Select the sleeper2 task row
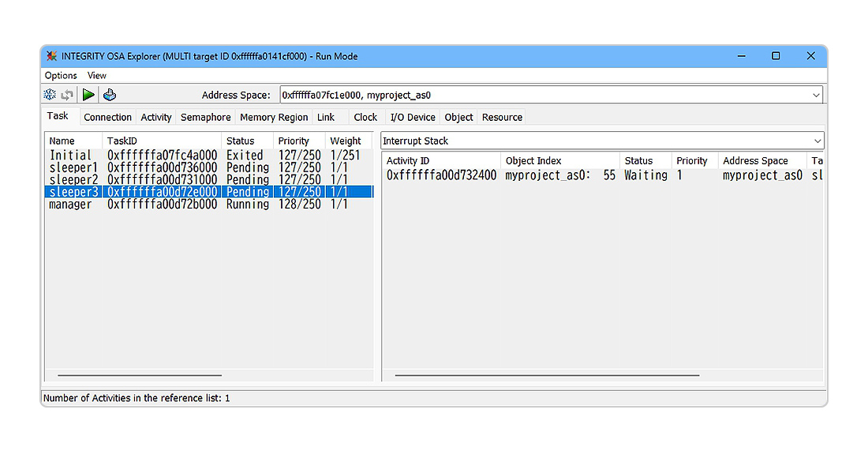This screenshot has width=868, height=451. (x=208, y=180)
